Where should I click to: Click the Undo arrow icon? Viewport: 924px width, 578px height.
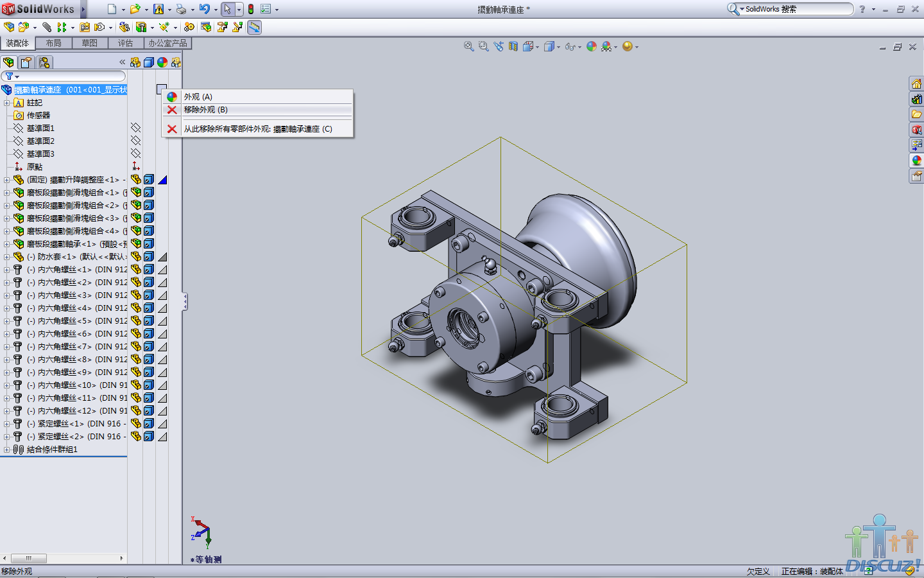(x=205, y=9)
